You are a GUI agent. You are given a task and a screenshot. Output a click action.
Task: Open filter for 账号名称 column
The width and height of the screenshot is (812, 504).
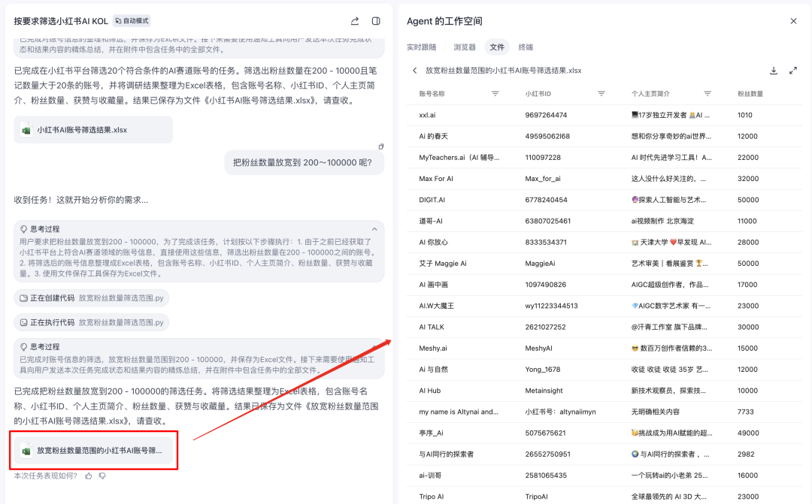[495, 94]
